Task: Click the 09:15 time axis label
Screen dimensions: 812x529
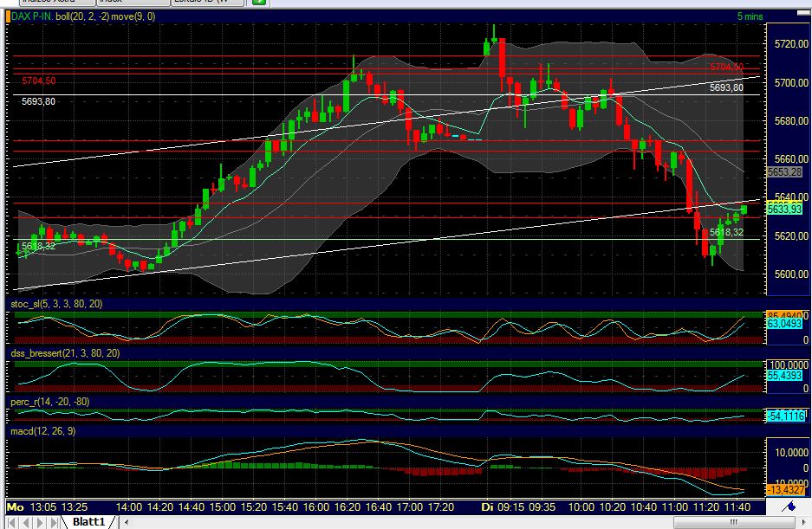Action: tap(510, 506)
